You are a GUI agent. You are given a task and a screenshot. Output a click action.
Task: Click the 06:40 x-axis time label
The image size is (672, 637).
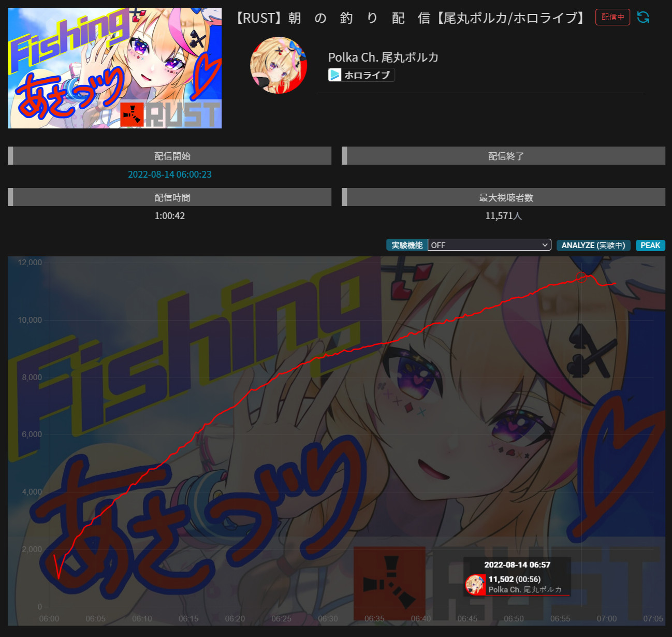click(421, 618)
